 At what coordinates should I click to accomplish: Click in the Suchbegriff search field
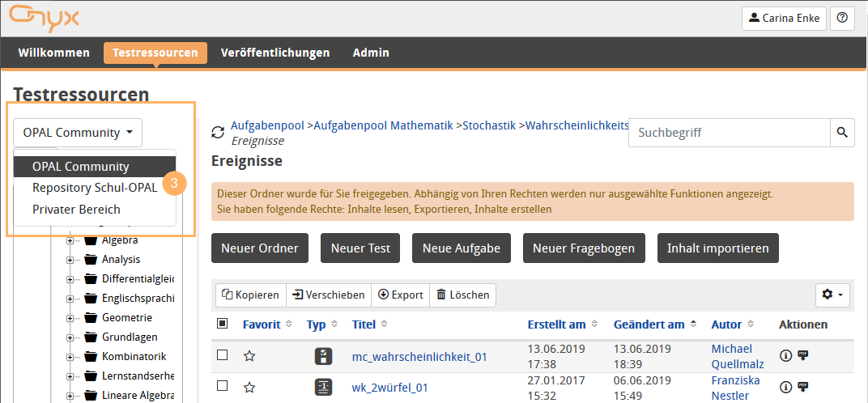point(730,132)
